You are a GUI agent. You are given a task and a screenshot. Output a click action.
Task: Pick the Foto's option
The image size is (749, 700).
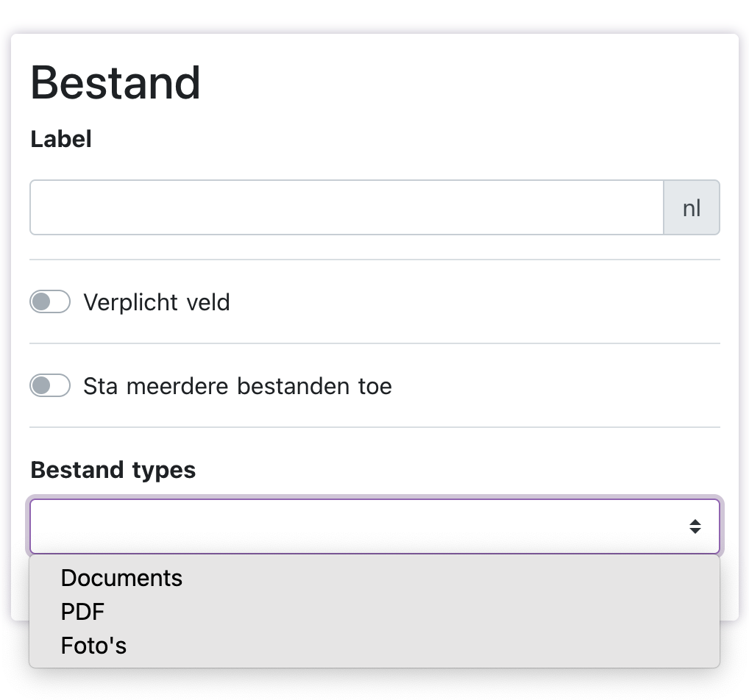tap(93, 646)
